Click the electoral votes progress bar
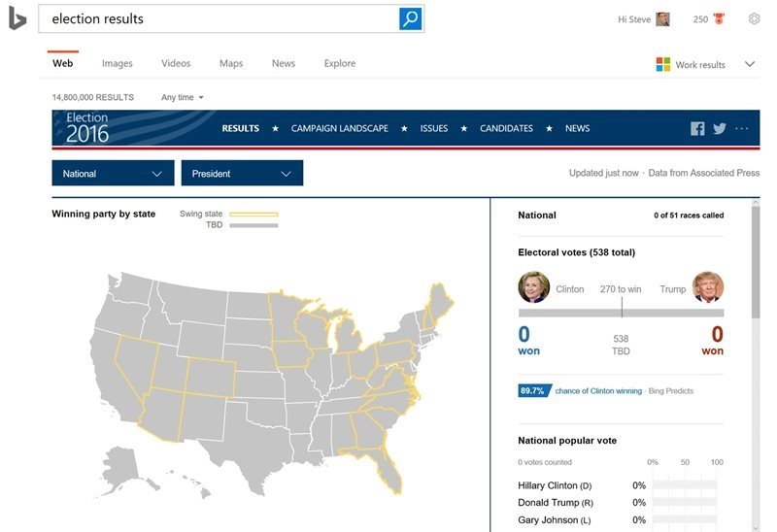 621,313
